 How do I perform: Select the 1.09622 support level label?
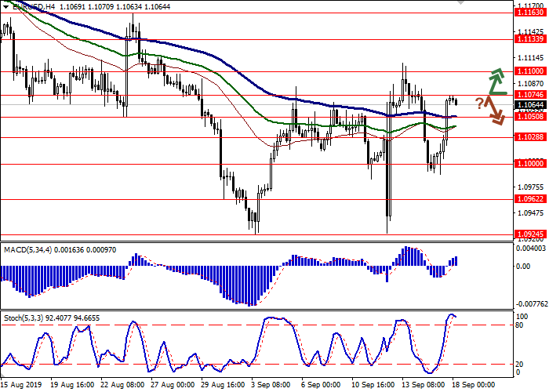(x=529, y=199)
